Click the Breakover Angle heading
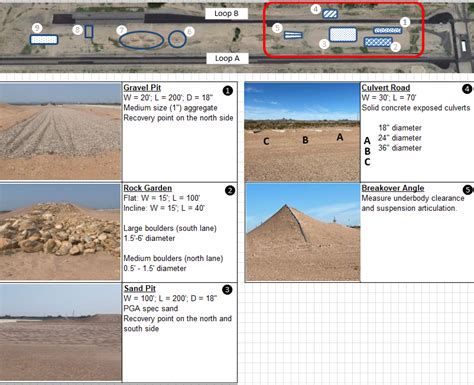 pos(393,188)
